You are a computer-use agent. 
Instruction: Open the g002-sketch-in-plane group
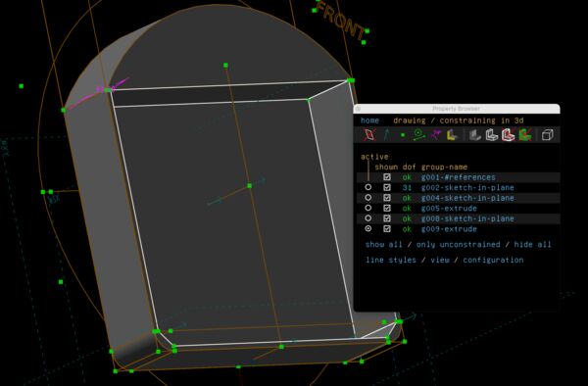click(x=467, y=187)
